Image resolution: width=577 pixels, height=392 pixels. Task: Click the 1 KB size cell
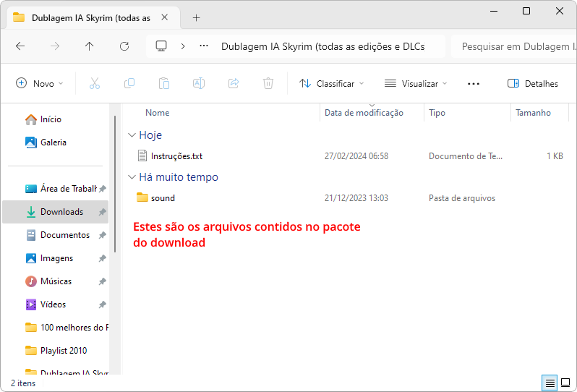point(555,156)
